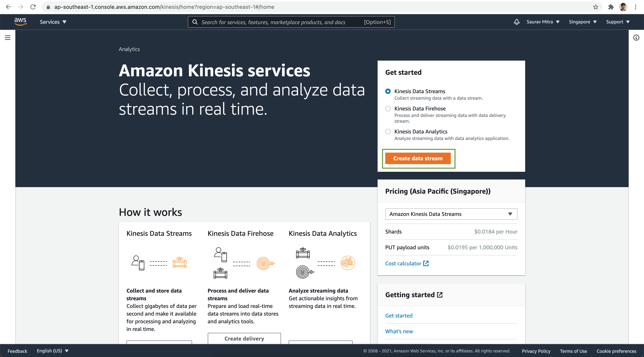Click the 'PUT payload units' label
This screenshot has height=357, width=644.
(x=407, y=248)
